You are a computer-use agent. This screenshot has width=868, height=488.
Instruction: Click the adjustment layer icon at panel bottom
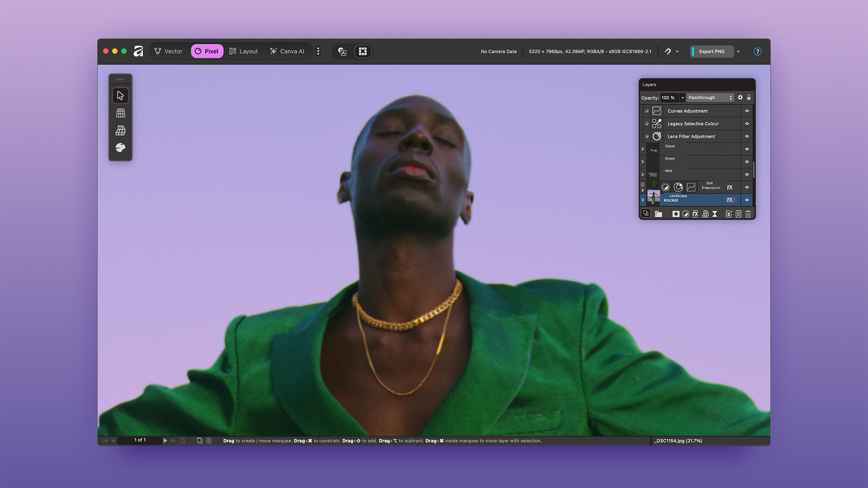tap(685, 214)
